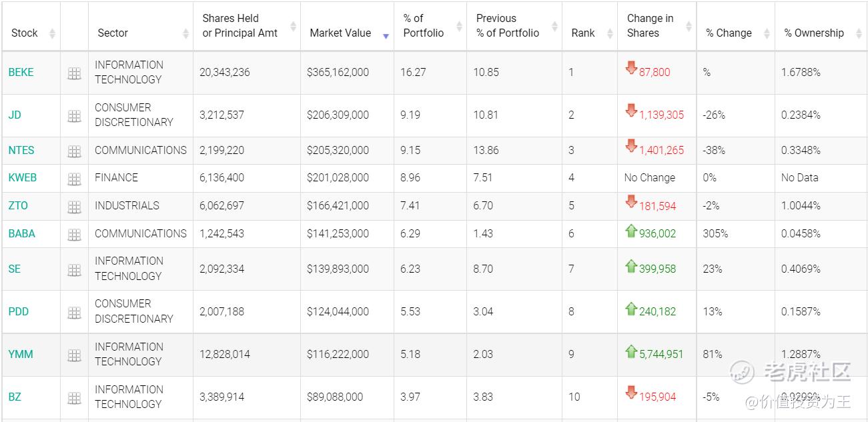Sort by Shares Held or Principal Amt
Image resolution: width=868 pixels, height=422 pixels.
[x=293, y=26]
